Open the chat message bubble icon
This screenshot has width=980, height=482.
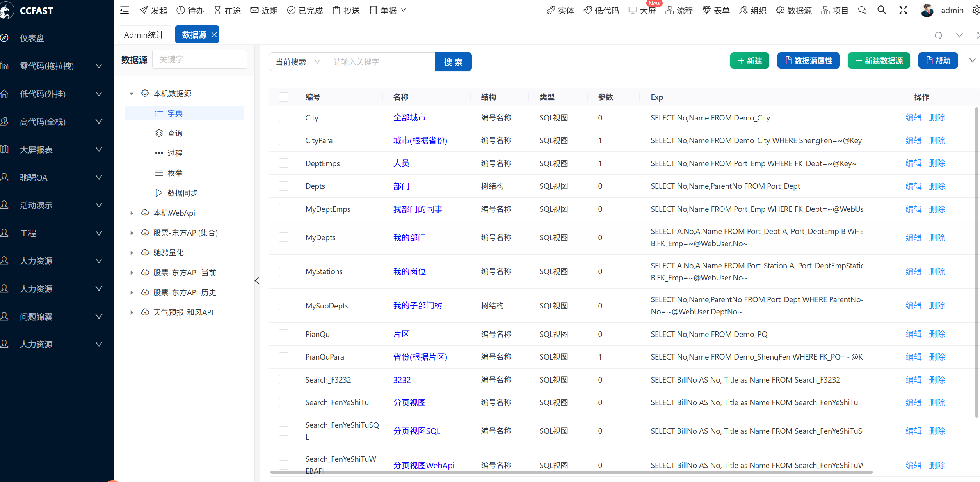[x=862, y=11]
